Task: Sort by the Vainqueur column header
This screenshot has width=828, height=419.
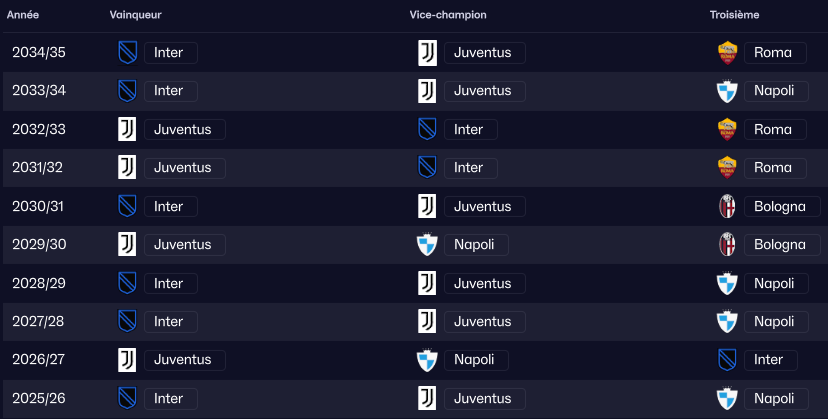Action: click(x=136, y=15)
